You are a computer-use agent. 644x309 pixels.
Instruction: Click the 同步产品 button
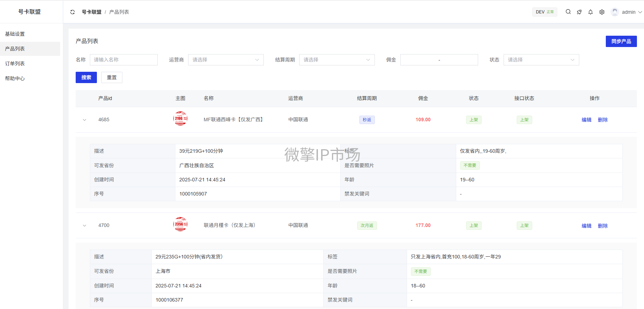pyautogui.click(x=621, y=41)
